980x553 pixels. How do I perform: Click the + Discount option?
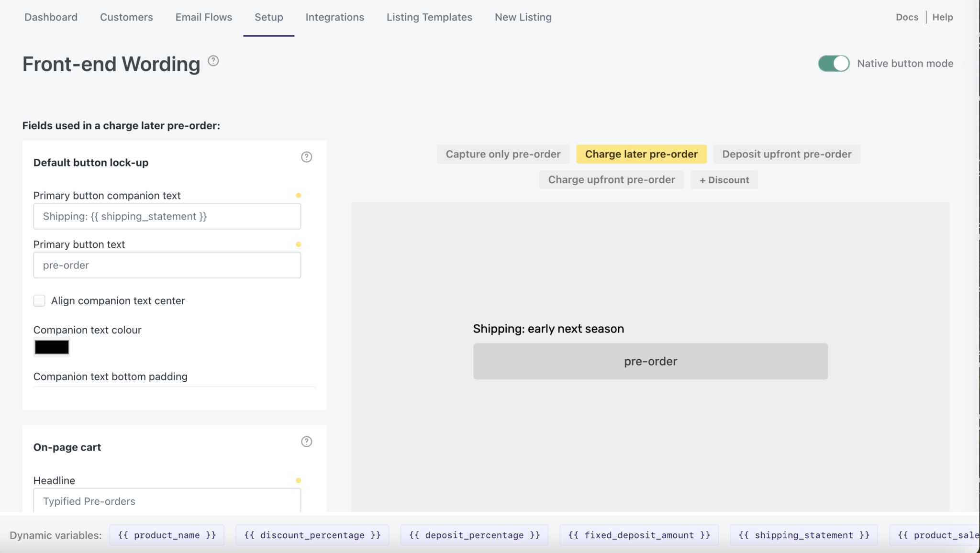(x=724, y=179)
